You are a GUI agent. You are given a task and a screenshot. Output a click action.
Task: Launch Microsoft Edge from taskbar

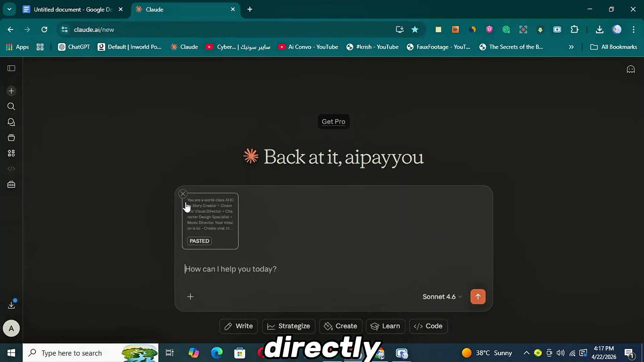(x=217, y=353)
